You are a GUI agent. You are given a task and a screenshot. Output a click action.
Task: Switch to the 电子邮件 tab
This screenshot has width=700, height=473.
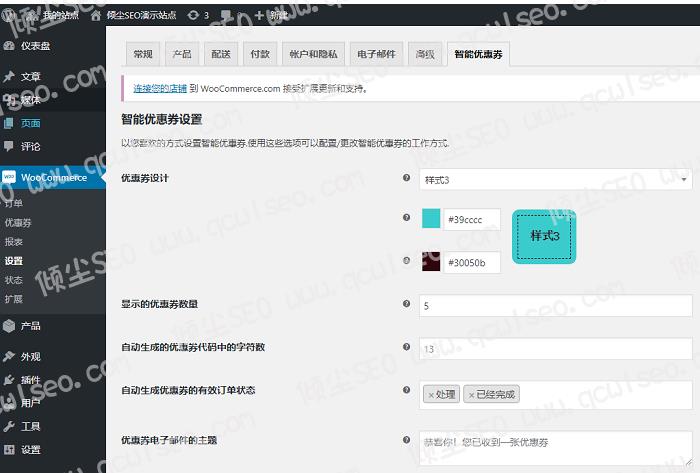376,54
